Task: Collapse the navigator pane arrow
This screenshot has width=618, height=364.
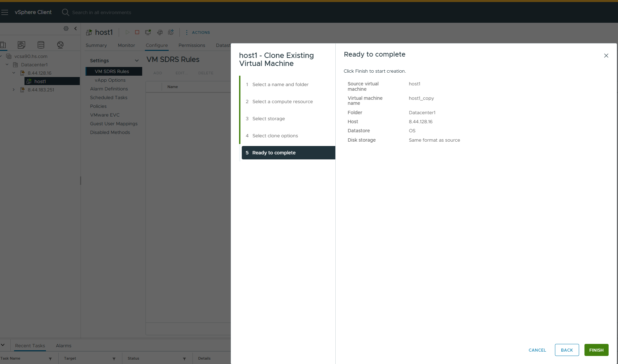Action: pos(75,28)
